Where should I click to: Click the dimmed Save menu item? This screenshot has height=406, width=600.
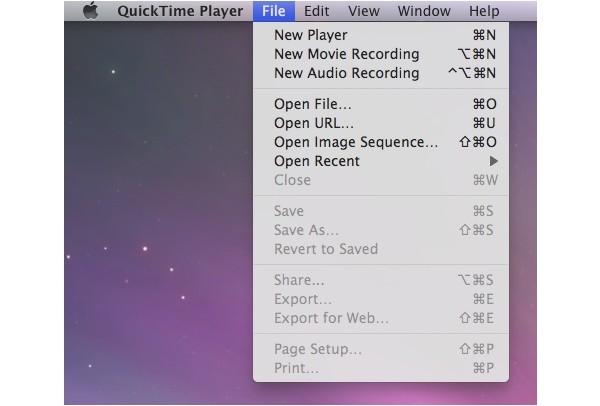coord(381,211)
